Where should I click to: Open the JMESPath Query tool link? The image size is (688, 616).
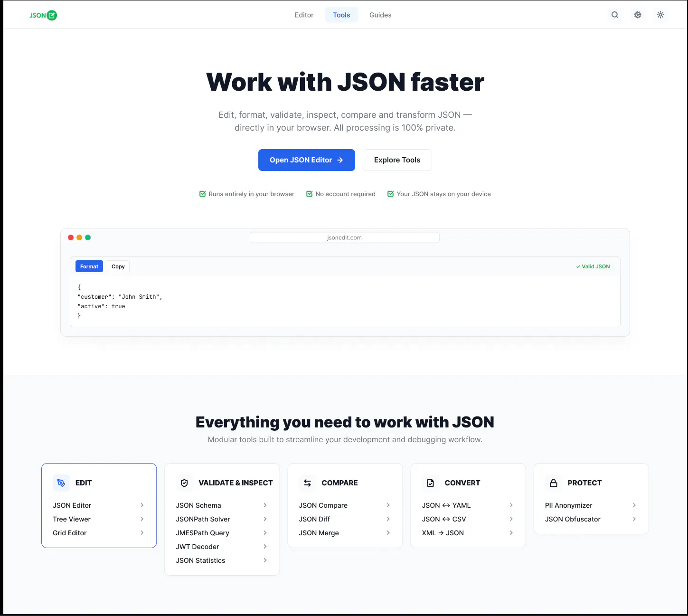click(x=222, y=533)
